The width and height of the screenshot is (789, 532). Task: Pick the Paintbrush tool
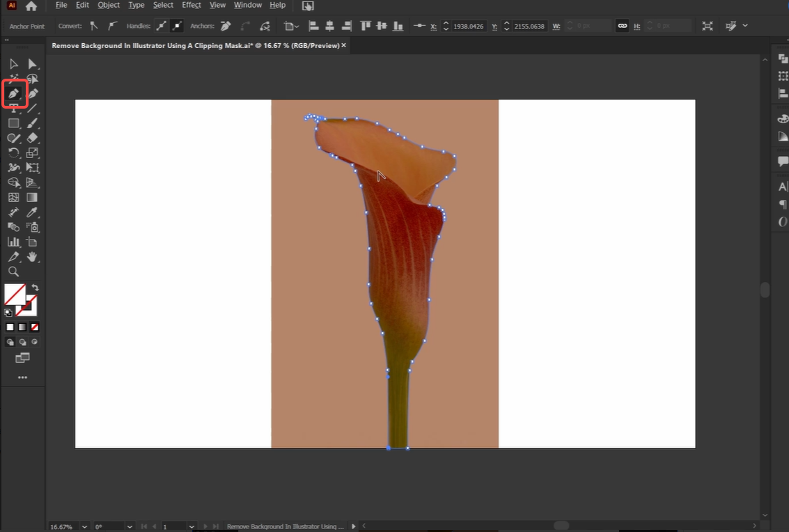(32, 123)
